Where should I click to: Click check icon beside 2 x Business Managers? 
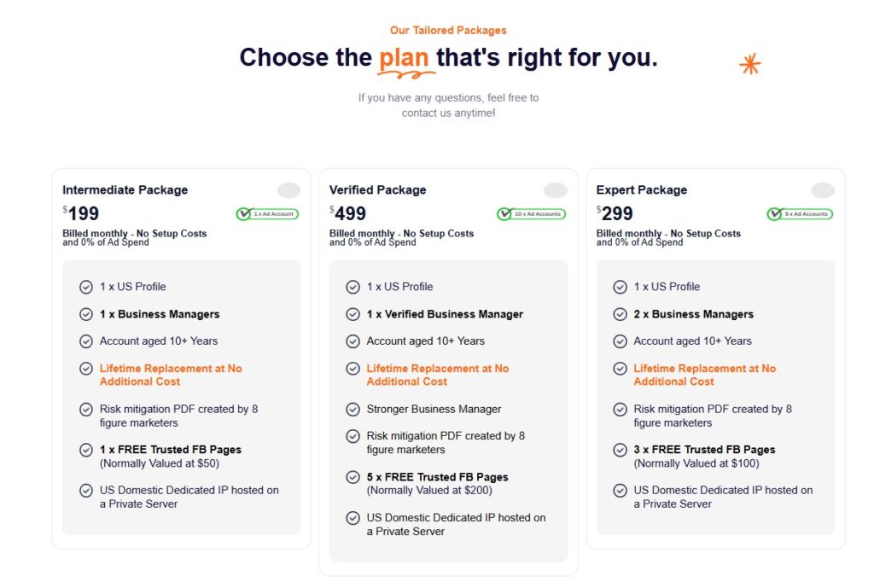(621, 314)
